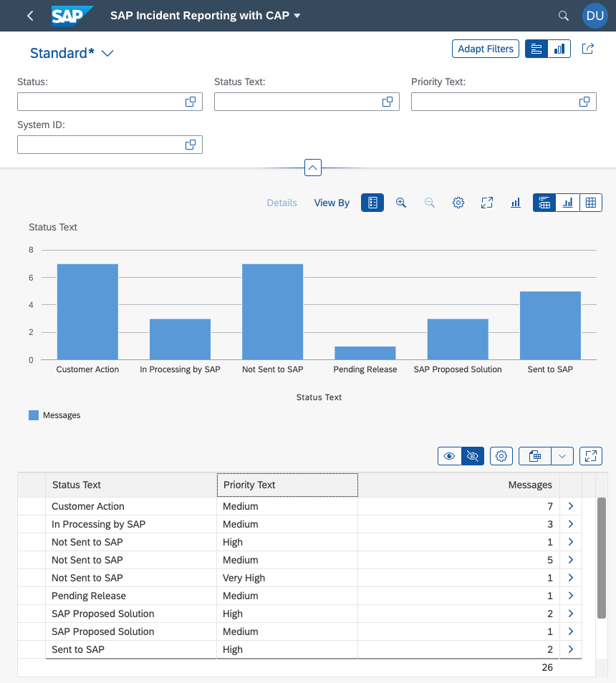Select the Sent to SAP bar
The image size is (616, 683).
[x=550, y=325]
